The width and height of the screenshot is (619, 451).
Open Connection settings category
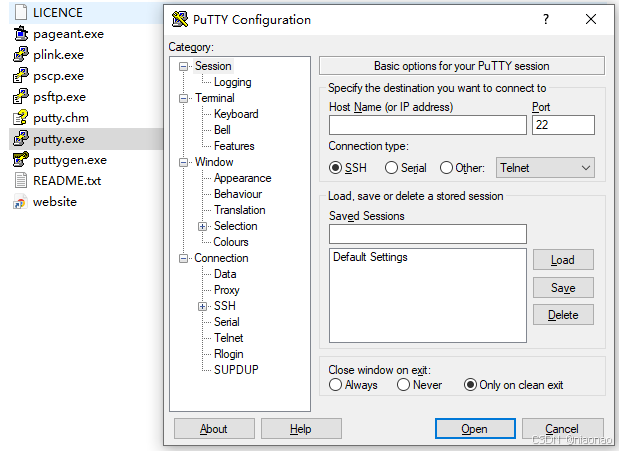(x=221, y=258)
